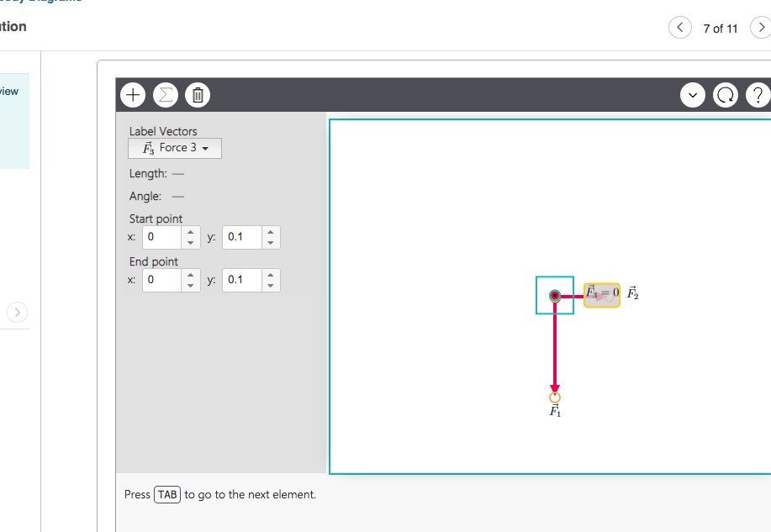Open the Force 3 label vectors dropdown
771x532 pixels.
point(174,148)
